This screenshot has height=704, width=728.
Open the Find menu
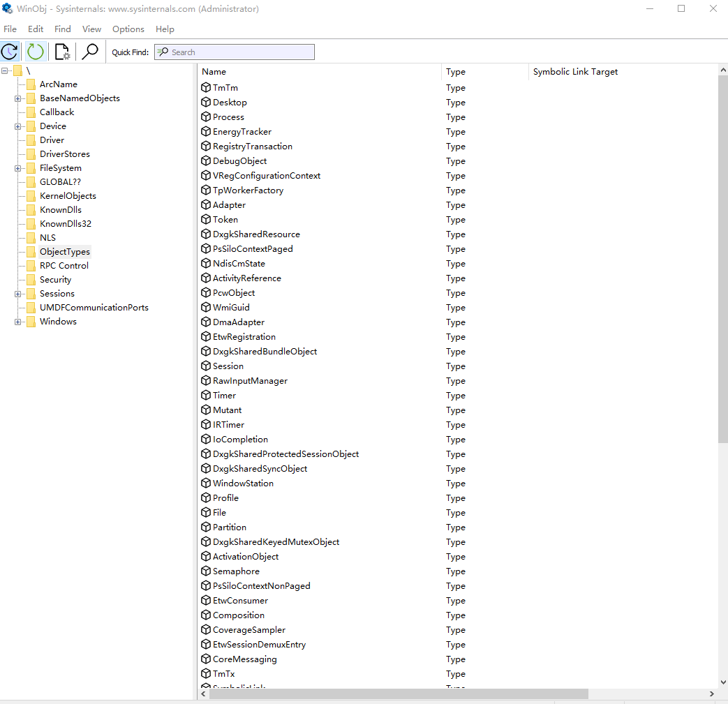point(63,29)
